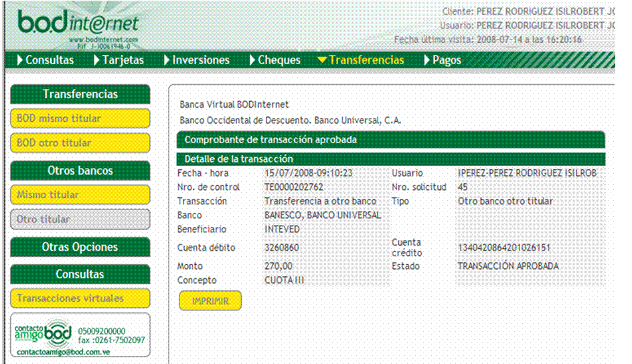Open the Pagos menu

point(447,60)
